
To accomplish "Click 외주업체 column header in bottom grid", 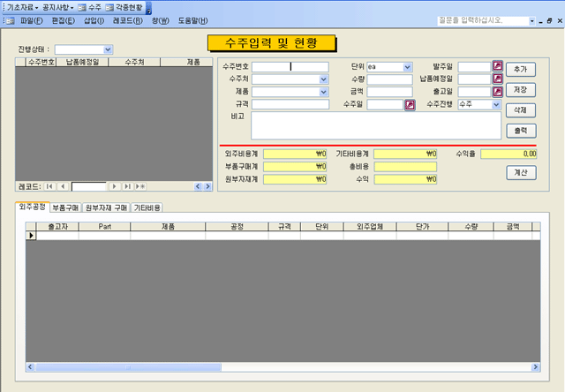I will pyautogui.click(x=370, y=227).
